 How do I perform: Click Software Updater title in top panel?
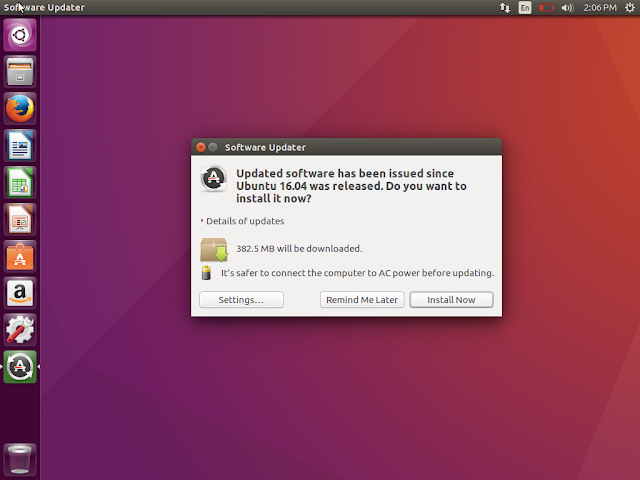tap(44, 7)
